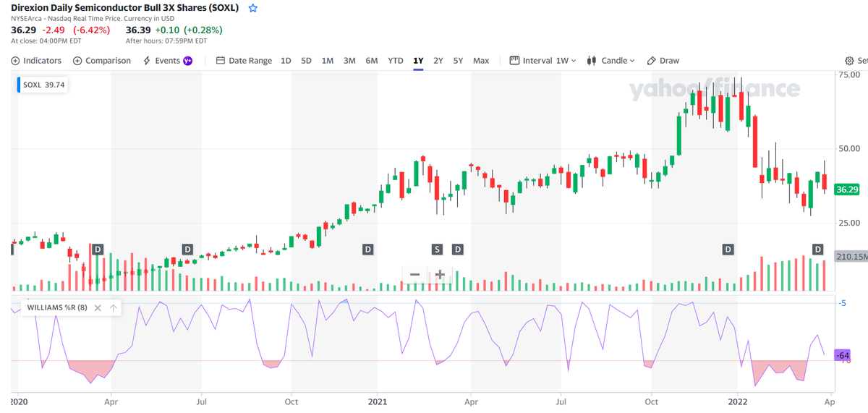Move Williams %R panel up
Image resolution: width=868 pixels, height=413 pixels.
(x=114, y=307)
